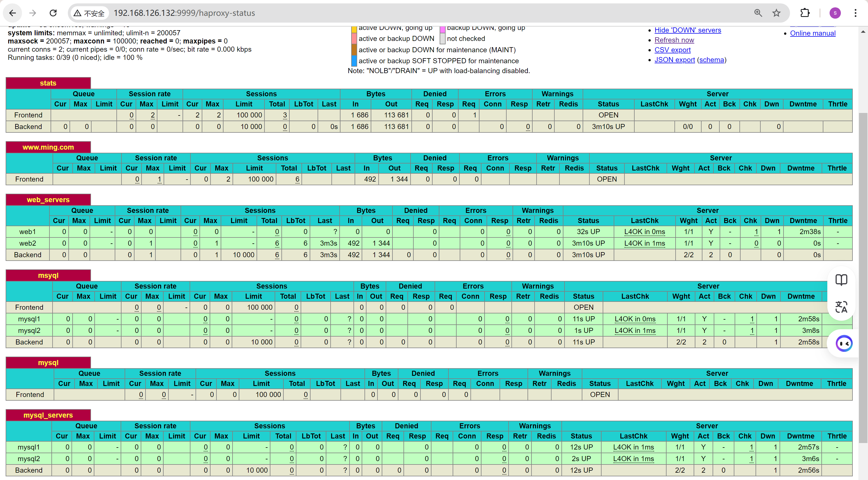The height and width of the screenshot is (480, 868).
Task: Open the CSV export link
Action: (x=672, y=50)
